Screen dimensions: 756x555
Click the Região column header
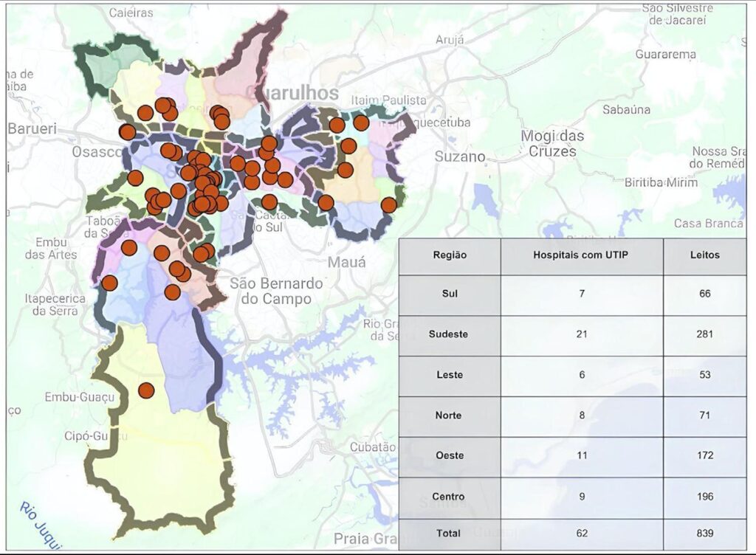tap(449, 255)
